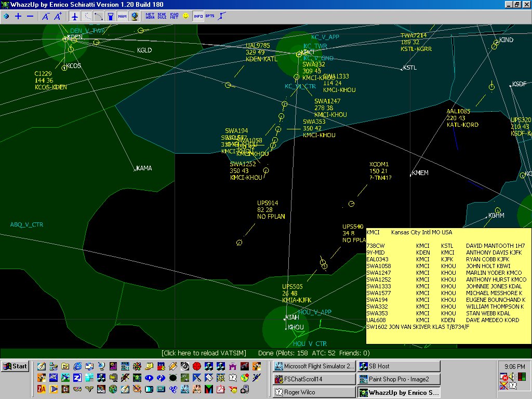Toggle the curved route line display button
Screen dimensions: 532x399
[x=98, y=16]
